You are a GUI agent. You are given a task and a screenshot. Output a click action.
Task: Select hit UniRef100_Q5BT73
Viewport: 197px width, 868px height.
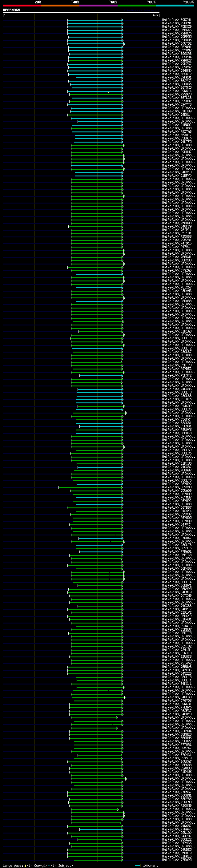(x=176, y=365)
